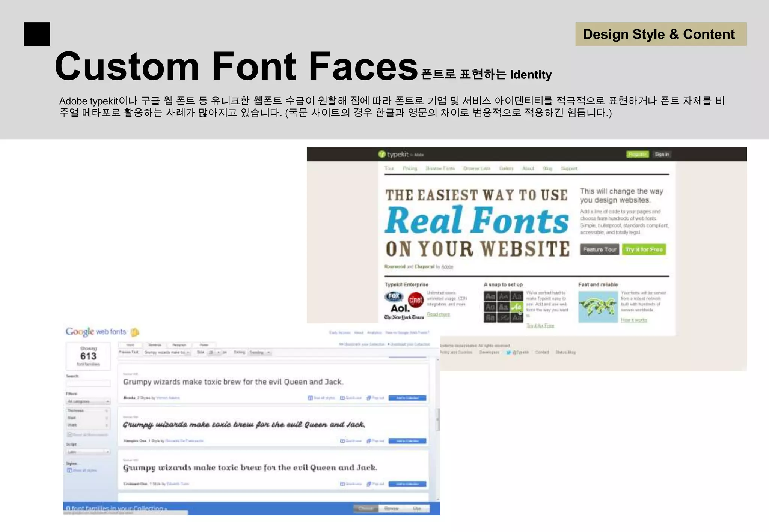
Task: Open the Gallery menu item on Typekit
Action: pos(506,168)
